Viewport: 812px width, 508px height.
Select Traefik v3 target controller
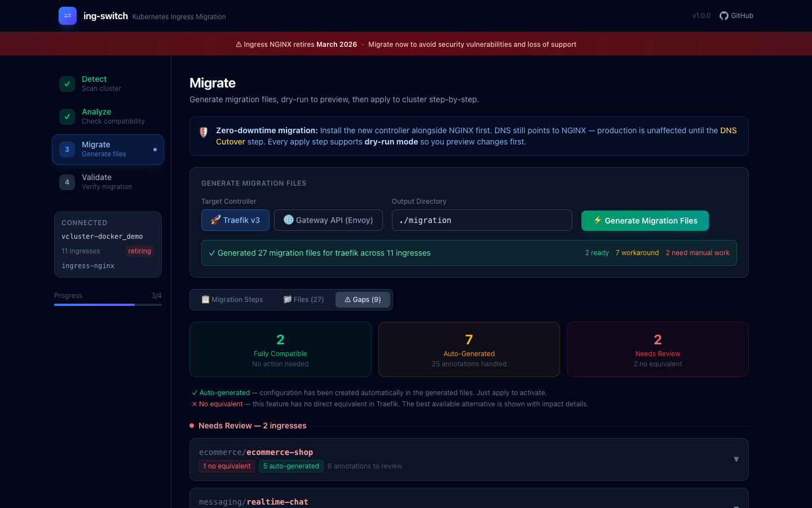point(235,220)
